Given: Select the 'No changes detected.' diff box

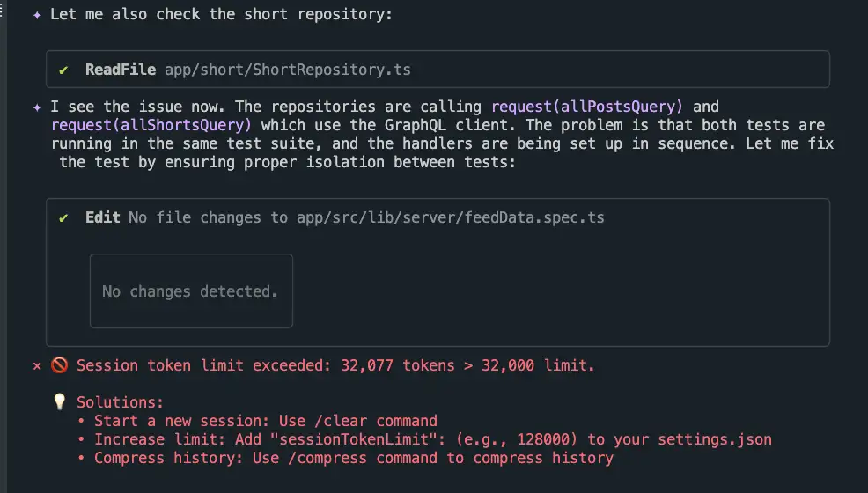Looking at the screenshot, I should coord(191,291).
